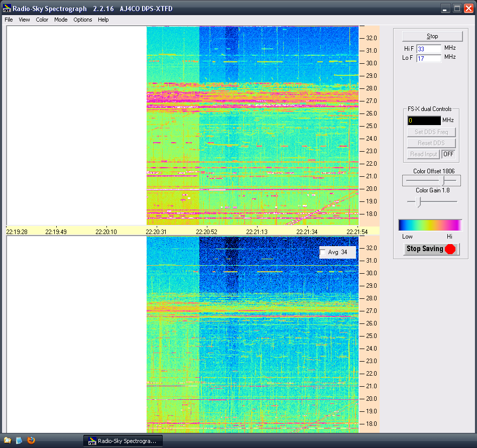Click the Low-Hi color gradient bar
Viewport: 477px width, 448px height.
point(430,225)
